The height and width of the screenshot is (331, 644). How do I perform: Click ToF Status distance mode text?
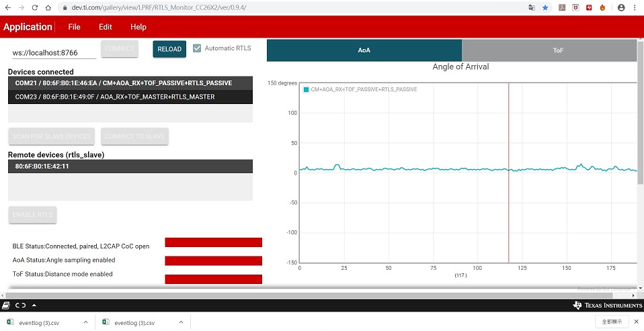point(63,273)
